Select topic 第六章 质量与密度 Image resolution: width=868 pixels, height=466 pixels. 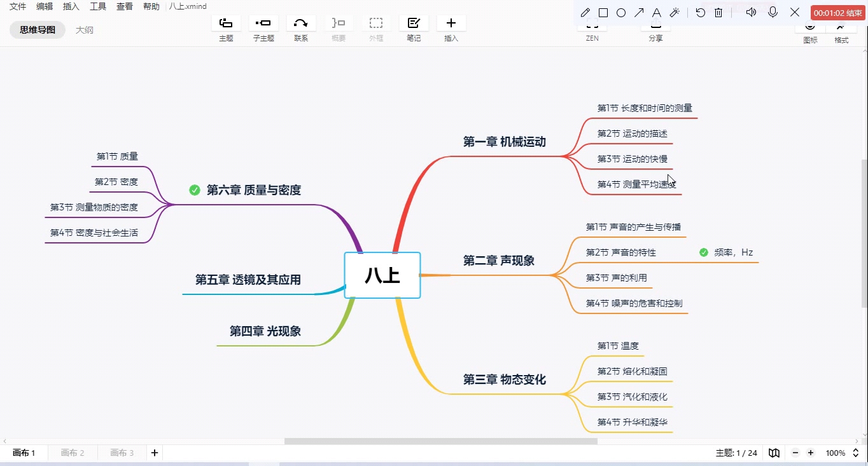click(254, 190)
